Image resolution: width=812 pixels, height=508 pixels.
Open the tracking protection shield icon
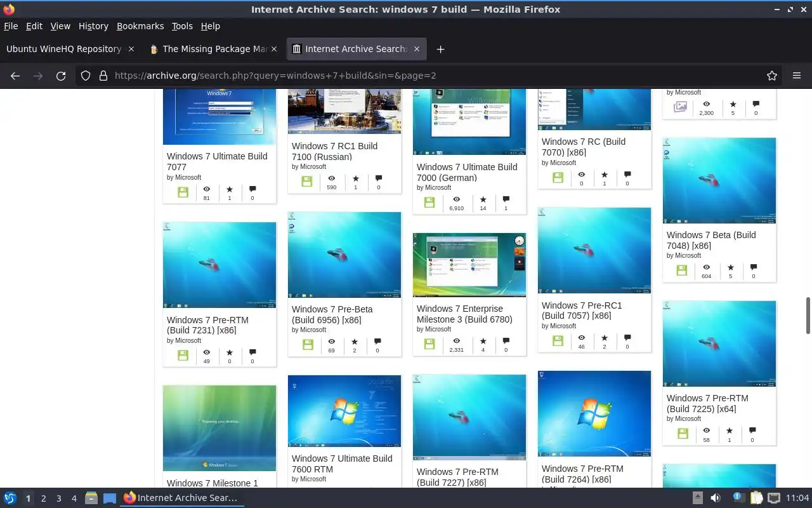point(86,76)
